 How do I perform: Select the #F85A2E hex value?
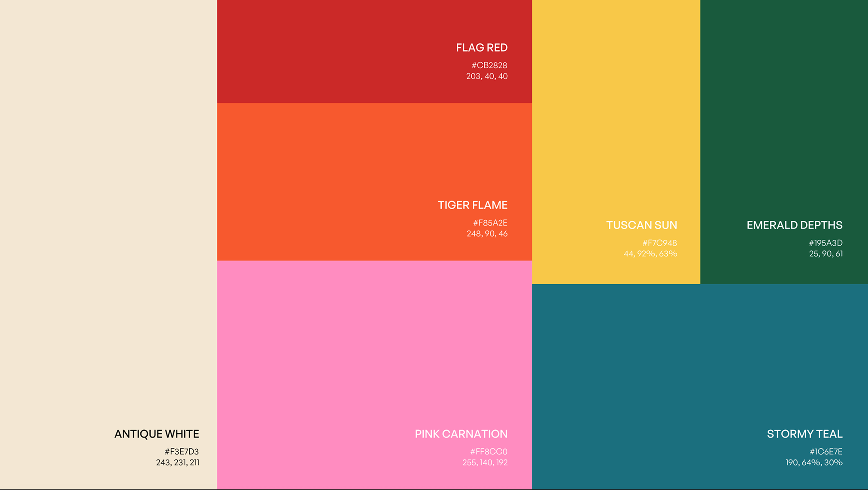coord(490,223)
